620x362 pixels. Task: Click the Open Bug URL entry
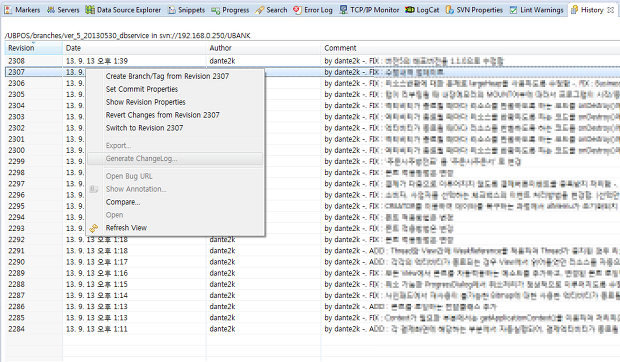tap(175, 176)
